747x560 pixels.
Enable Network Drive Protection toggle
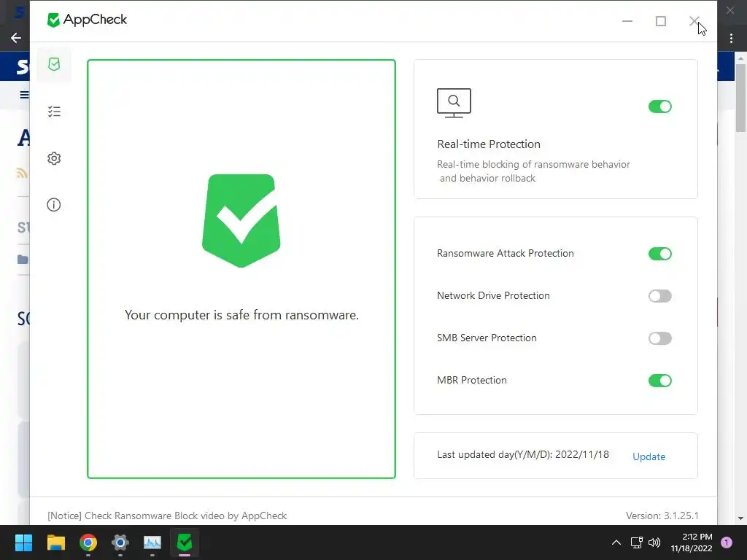pos(659,296)
